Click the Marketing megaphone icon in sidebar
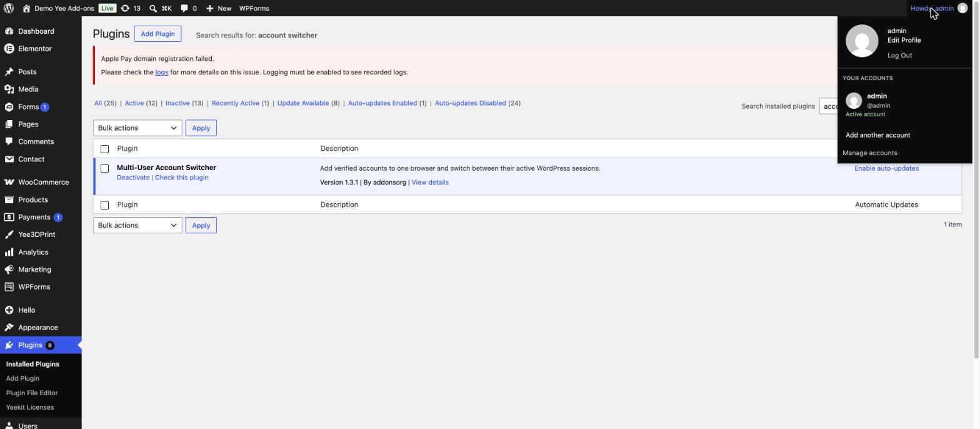Viewport: 980px width, 429px height. click(9, 270)
